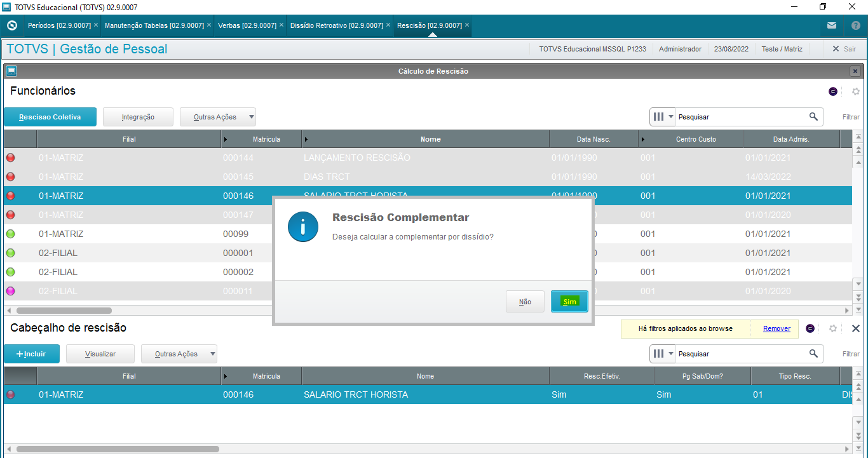This screenshot has height=458, width=868.
Task: Click the search magnifier in Funcionários search box
Action: 813,117
